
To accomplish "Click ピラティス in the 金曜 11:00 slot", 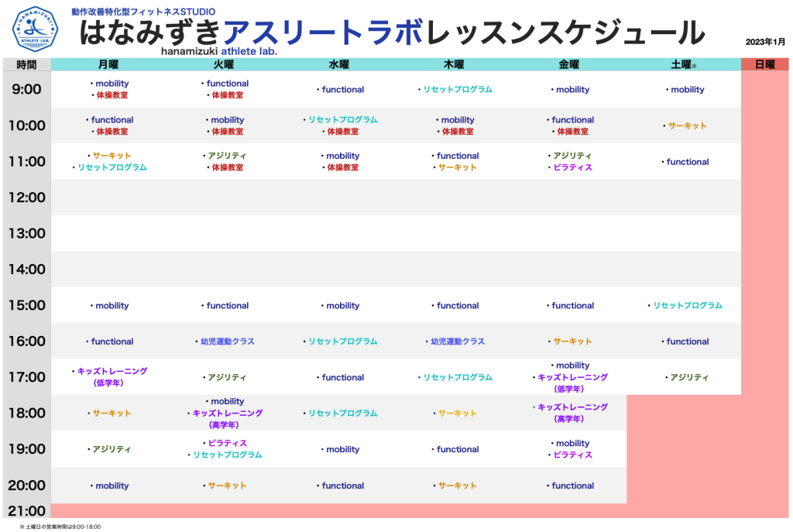I will pos(572,167).
